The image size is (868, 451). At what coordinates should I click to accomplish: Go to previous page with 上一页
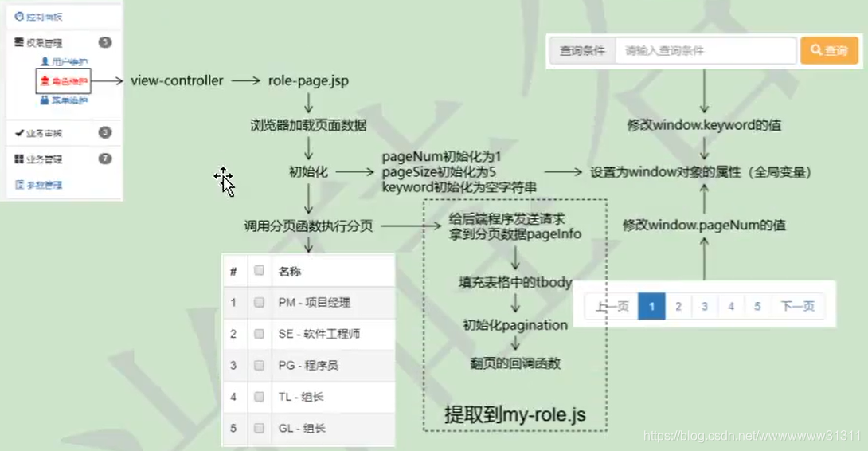tap(612, 307)
